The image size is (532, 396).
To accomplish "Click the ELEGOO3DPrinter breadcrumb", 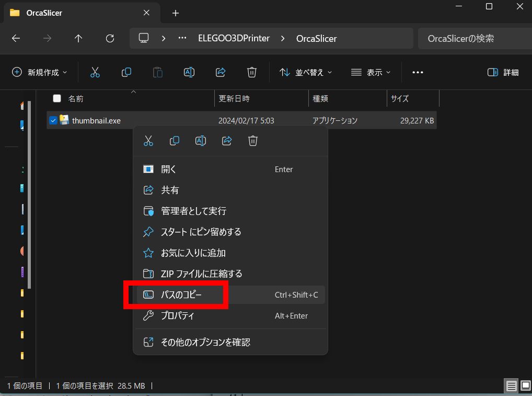I will pyautogui.click(x=234, y=38).
